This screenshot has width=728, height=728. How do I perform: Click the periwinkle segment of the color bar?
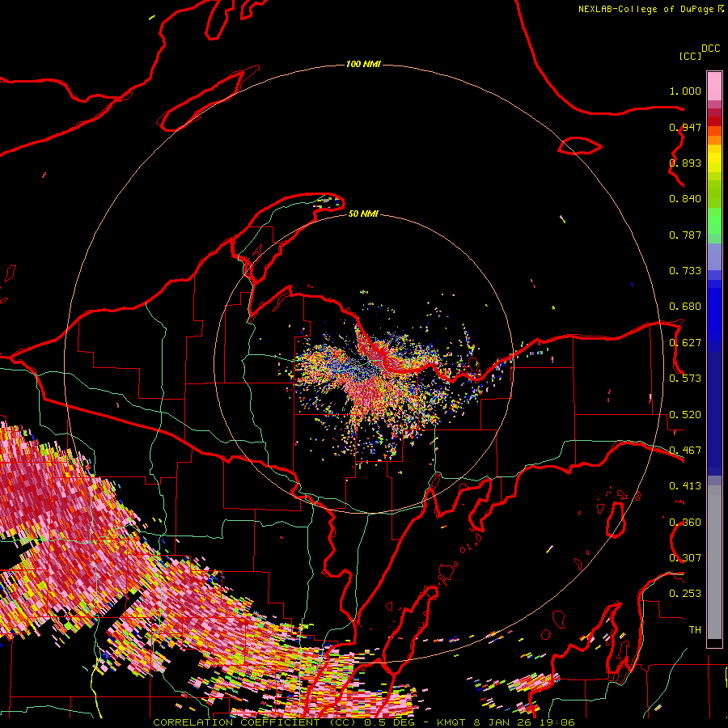click(x=714, y=256)
